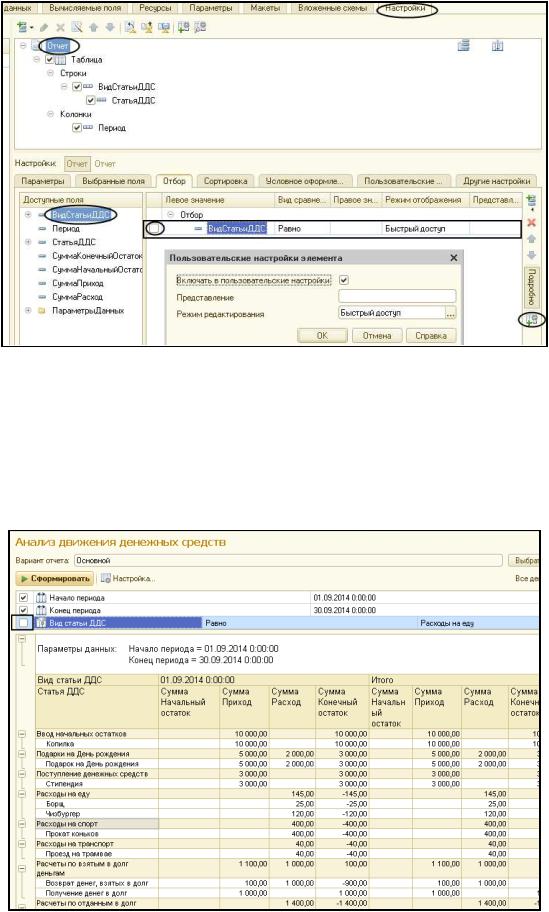This screenshot has height=912, width=549.
Task: Toggle the Начало периода parameter checkbox
Action: pos(23,597)
